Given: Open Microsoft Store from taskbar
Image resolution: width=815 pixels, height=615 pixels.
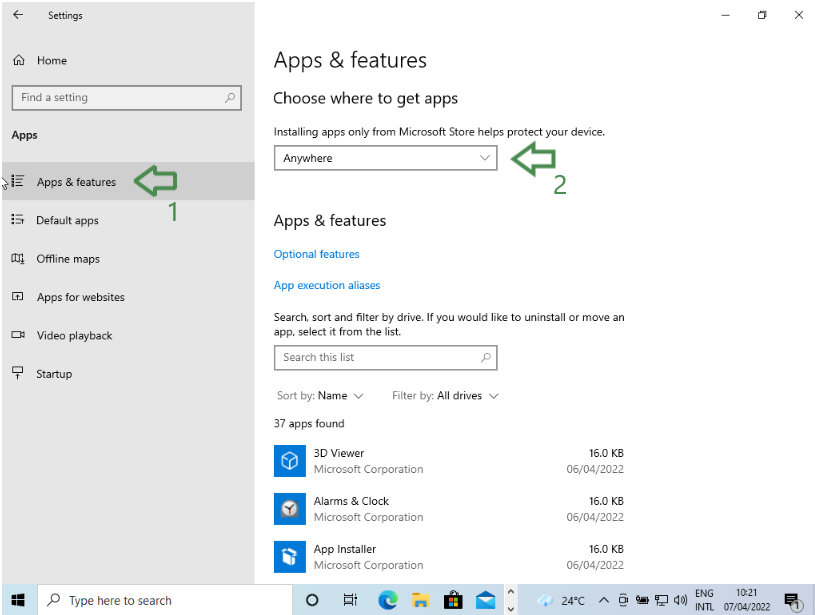Looking at the screenshot, I should coord(453,600).
